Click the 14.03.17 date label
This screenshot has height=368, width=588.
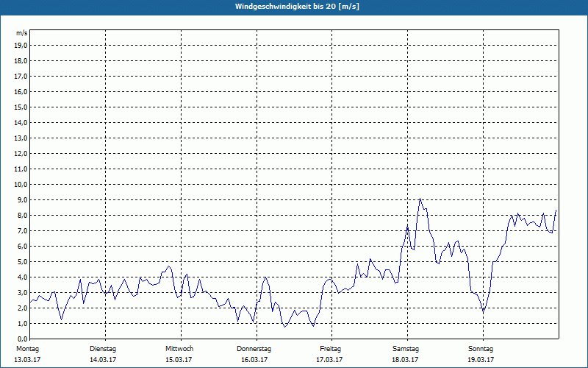coord(103,360)
